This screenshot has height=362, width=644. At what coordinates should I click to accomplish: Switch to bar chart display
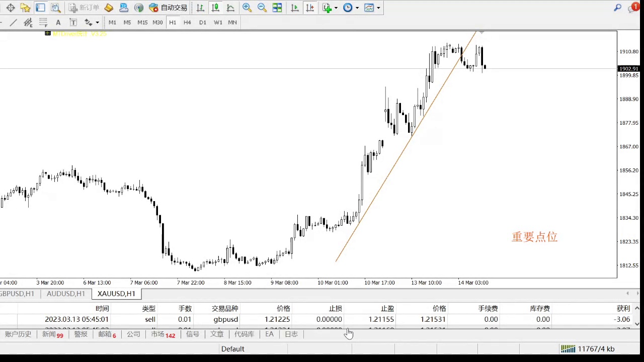[200, 8]
